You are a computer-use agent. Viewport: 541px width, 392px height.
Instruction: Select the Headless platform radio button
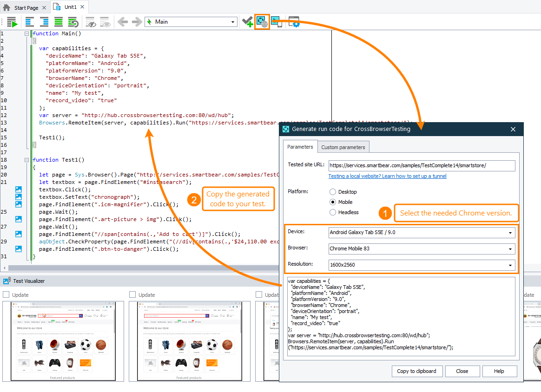click(x=333, y=212)
